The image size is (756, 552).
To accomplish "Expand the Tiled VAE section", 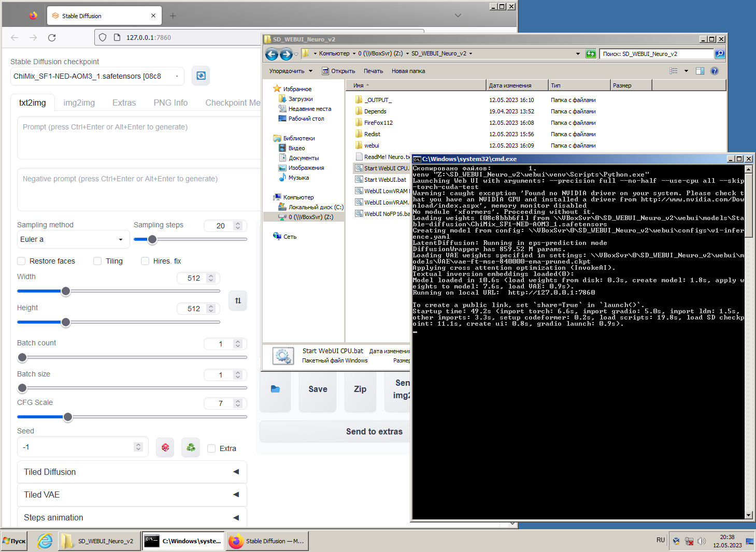I will [x=132, y=495].
